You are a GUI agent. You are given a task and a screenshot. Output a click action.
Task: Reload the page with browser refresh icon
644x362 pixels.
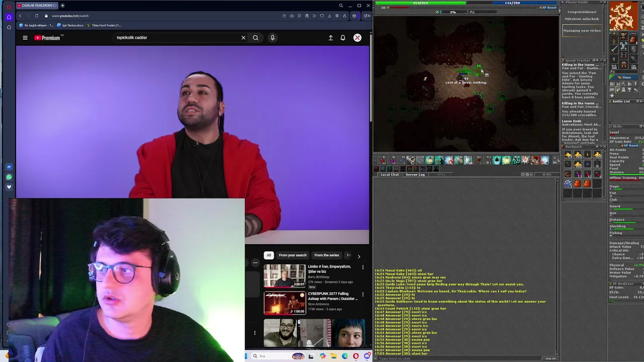click(37, 16)
